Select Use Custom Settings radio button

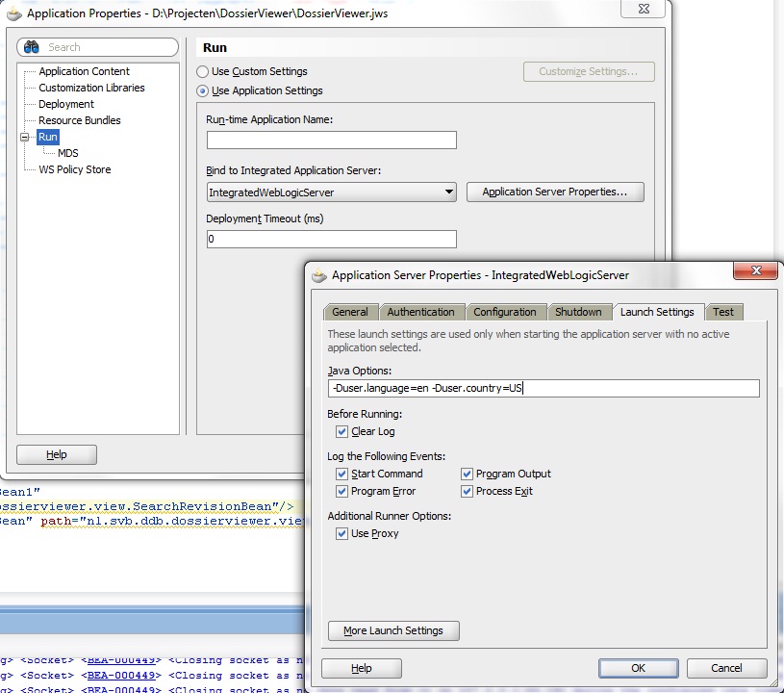[203, 71]
